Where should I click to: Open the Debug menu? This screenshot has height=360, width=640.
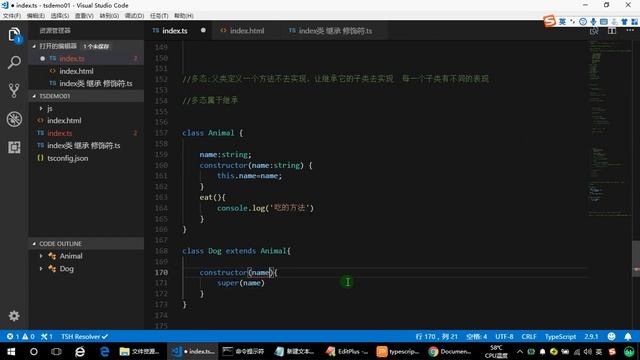click(x=134, y=16)
